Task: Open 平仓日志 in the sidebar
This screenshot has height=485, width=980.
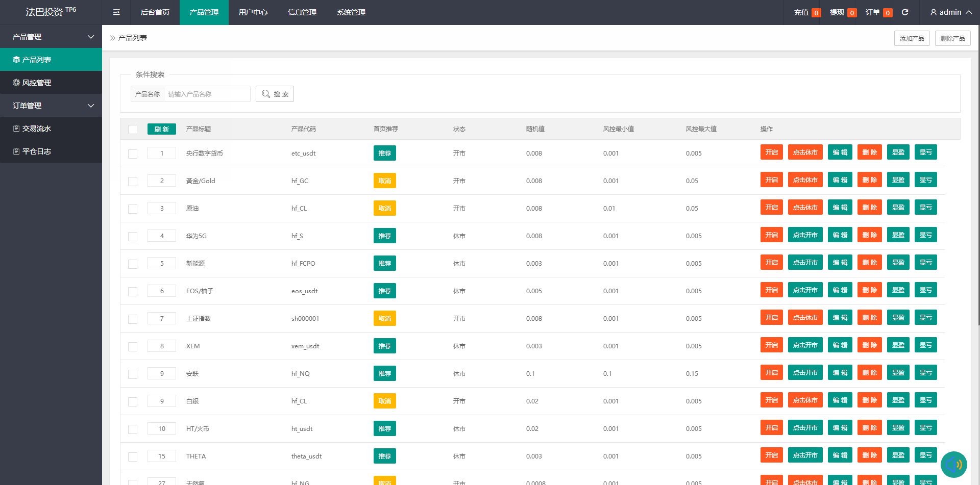Action: 36,151
